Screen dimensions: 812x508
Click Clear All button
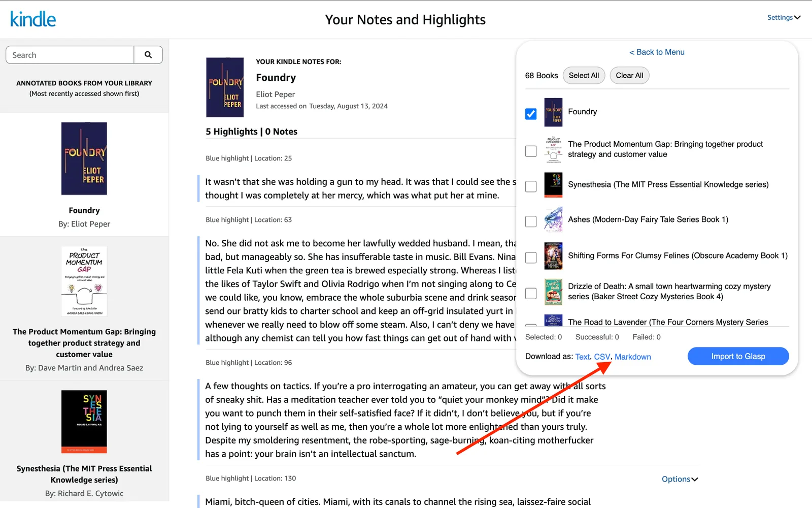click(629, 76)
